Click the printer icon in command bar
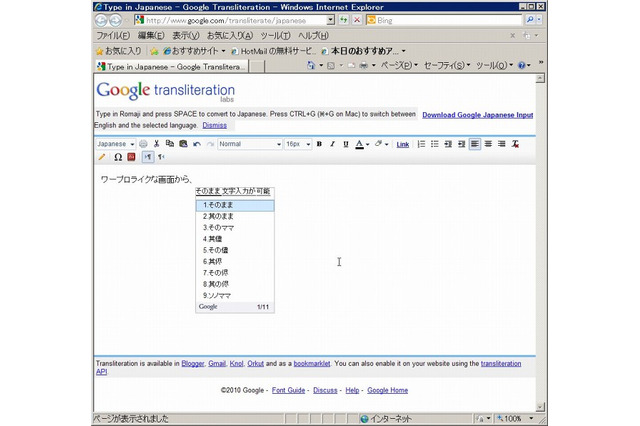 click(x=363, y=65)
